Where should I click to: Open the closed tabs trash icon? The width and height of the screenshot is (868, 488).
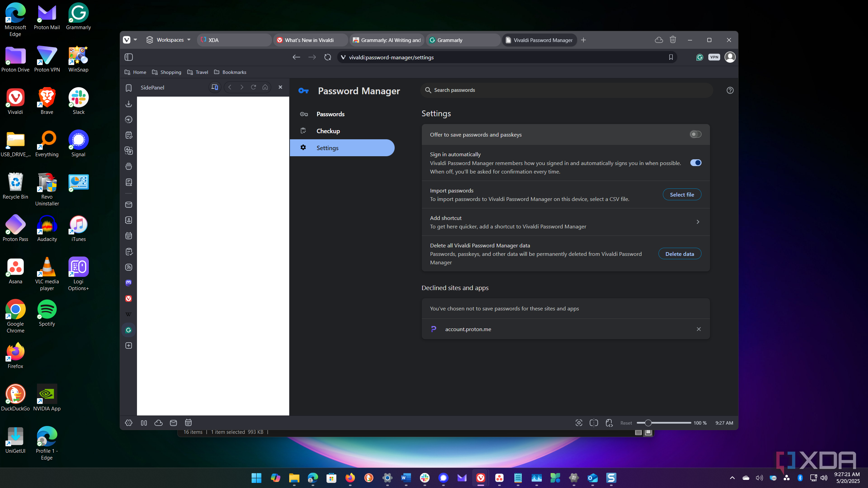[x=673, y=40]
